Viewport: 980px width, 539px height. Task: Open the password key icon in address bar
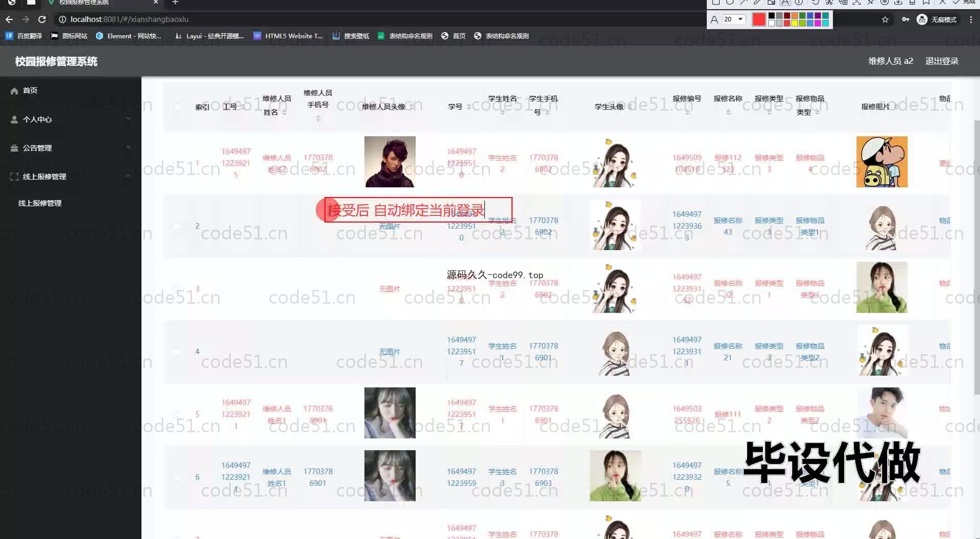[x=905, y=19]
